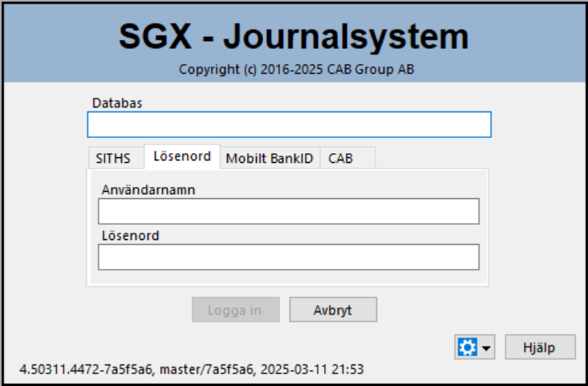Cancel login with Avbryt button
The width and height of the screenshot is (588, 386).
333,310
